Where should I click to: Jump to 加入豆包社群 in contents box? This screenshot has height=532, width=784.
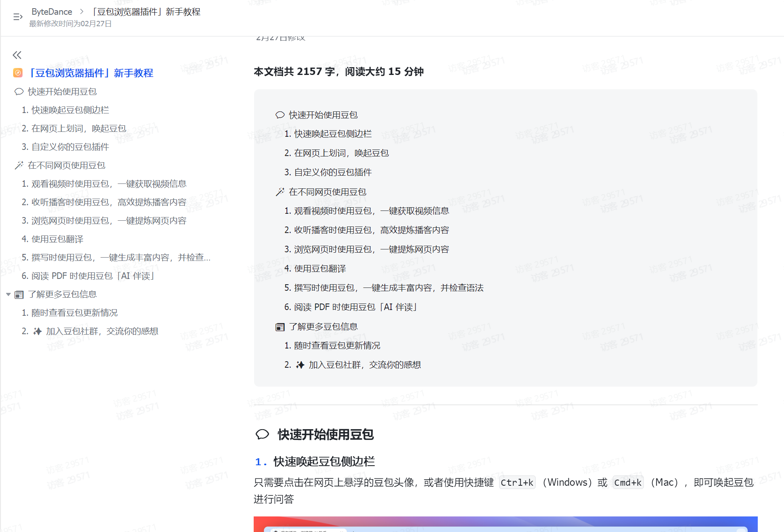[x=353, y=365]
